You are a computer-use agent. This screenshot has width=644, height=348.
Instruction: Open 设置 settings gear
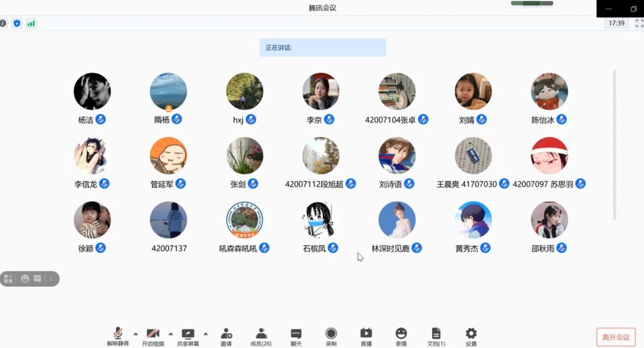click(x=471, y=336)
